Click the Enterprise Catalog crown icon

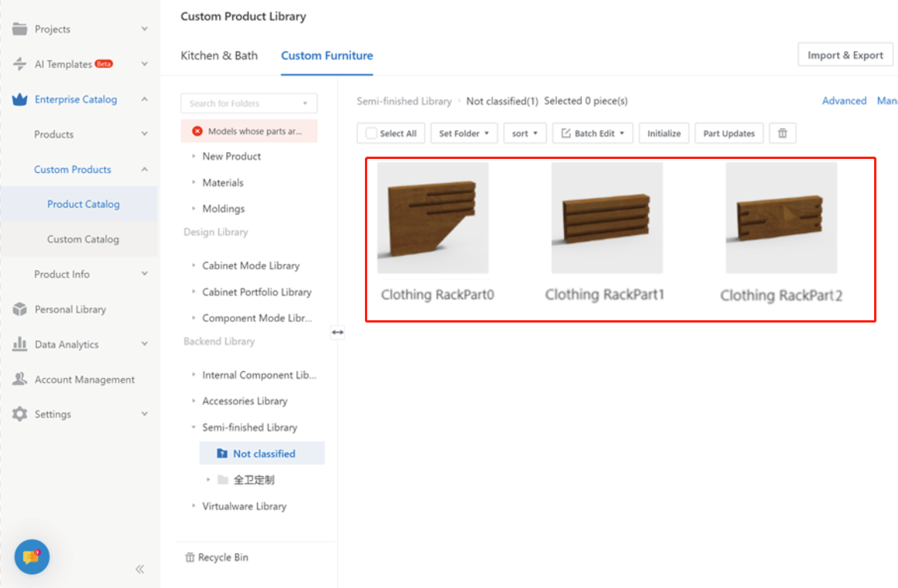[20, 100]
